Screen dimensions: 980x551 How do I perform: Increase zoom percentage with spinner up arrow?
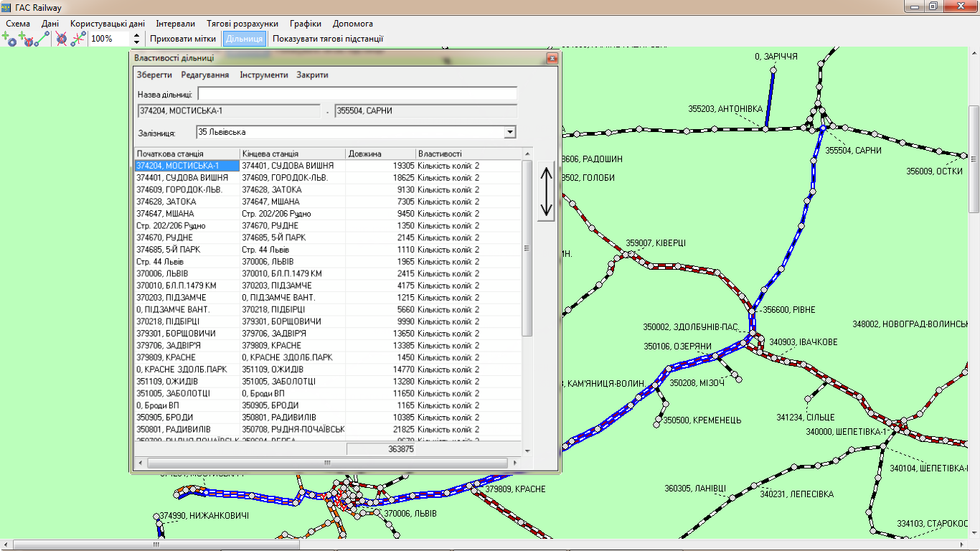point(136,35)
